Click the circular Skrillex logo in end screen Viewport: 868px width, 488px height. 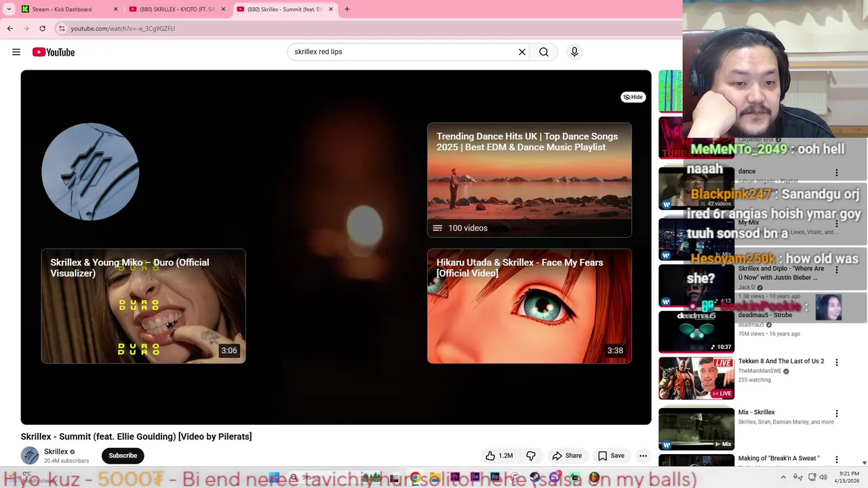(90, 171)
